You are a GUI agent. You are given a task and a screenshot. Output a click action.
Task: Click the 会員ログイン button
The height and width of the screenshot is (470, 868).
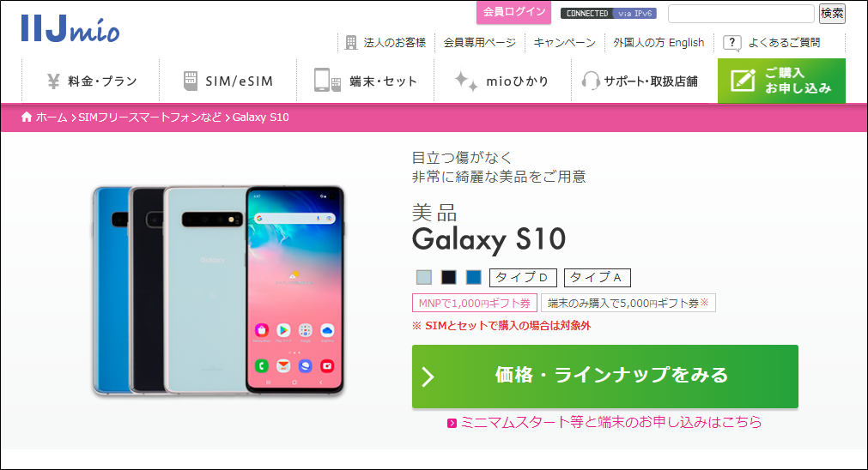click(x=513, y=12)
